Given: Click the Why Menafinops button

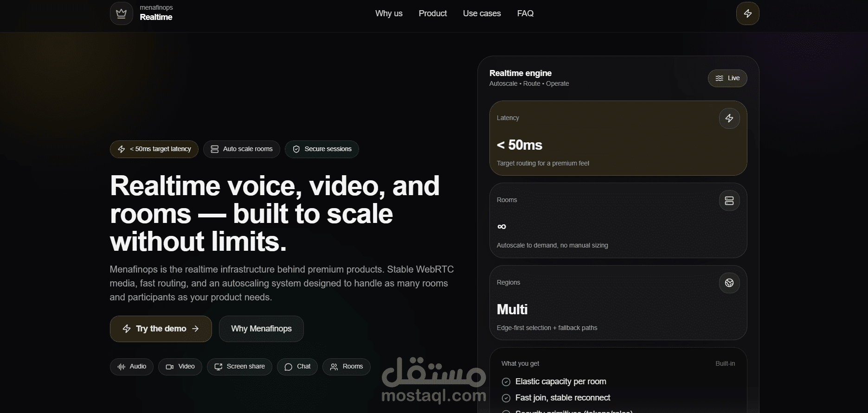Looking at the screenshot, I should [x=261, y=329].
